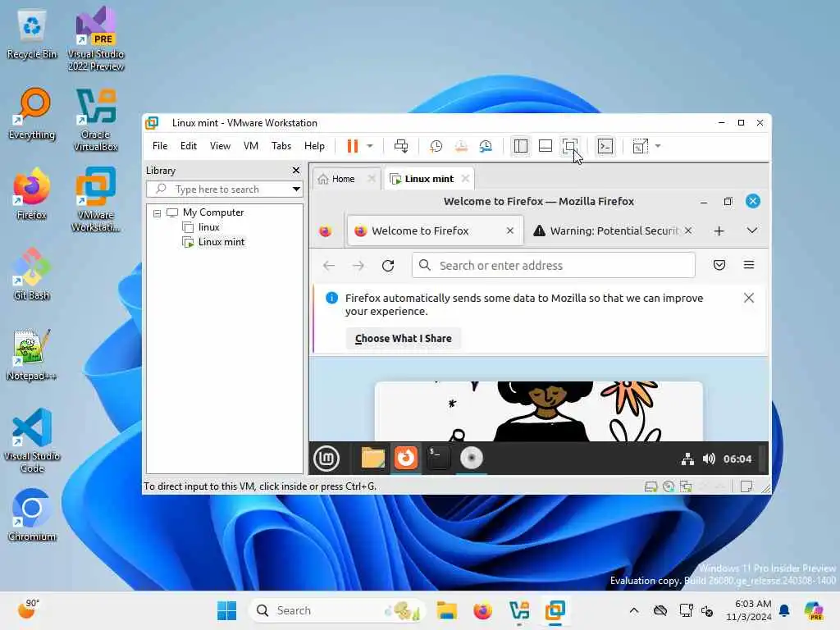Open the File menu in VMware
Screen dimensions: 840x630
[160, 146]
